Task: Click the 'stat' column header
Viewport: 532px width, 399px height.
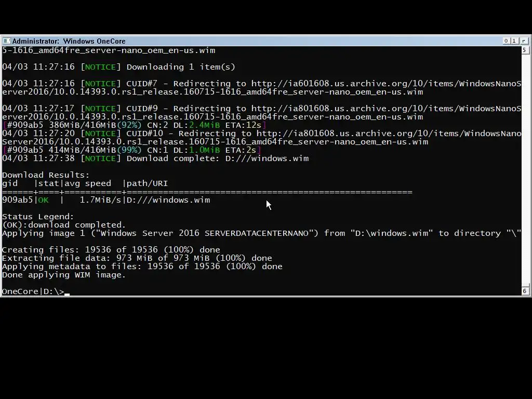Action: click(48, 183)
